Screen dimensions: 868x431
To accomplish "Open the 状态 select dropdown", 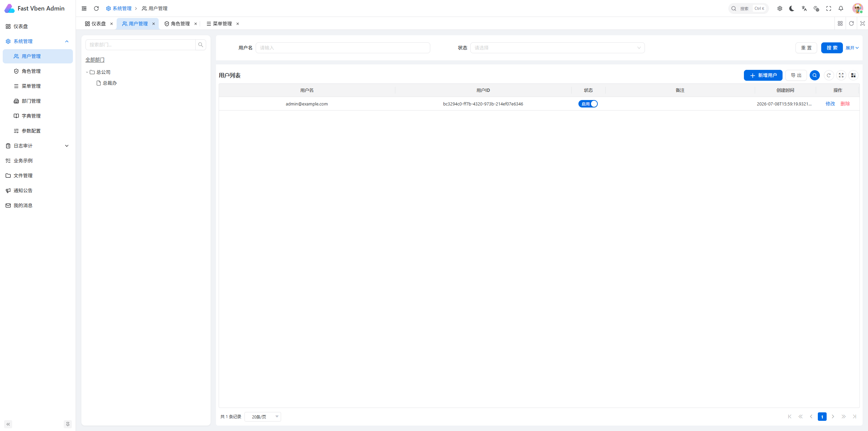I will click(557, 48).
